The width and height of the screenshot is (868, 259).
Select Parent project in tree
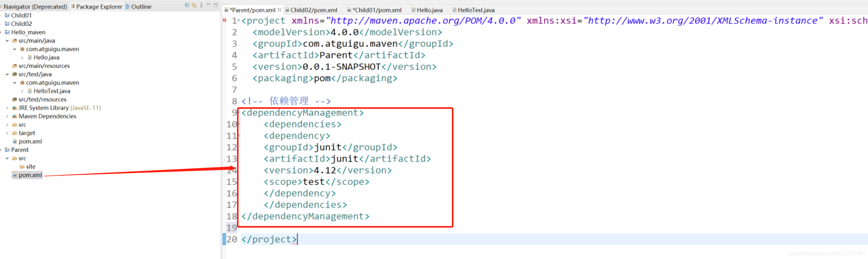pyautogui.click(x=20, y=150)
